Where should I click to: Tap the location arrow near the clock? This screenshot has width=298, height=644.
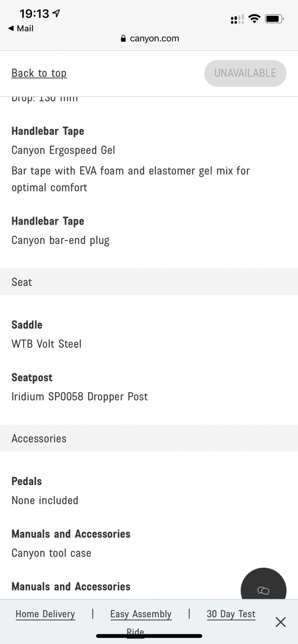[56, 14]
